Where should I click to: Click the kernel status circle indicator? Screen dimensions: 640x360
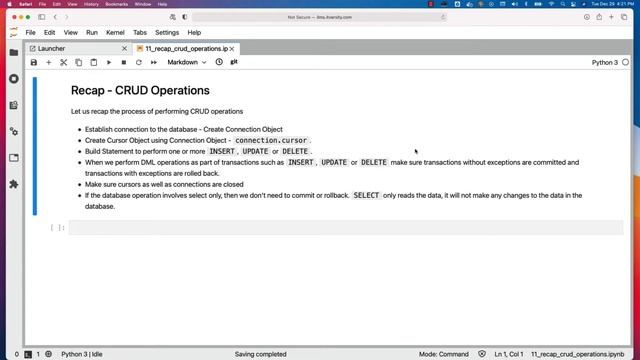[625, 62]
